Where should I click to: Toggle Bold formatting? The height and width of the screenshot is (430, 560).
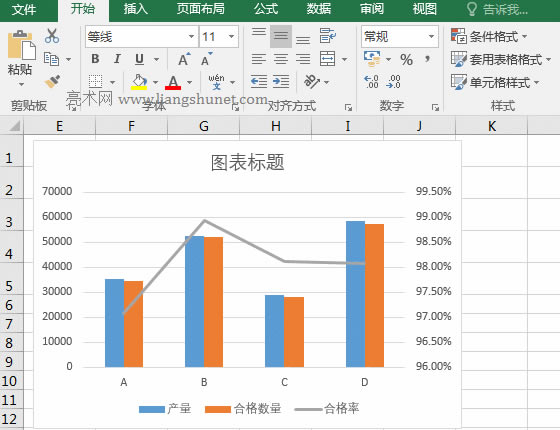95,59
